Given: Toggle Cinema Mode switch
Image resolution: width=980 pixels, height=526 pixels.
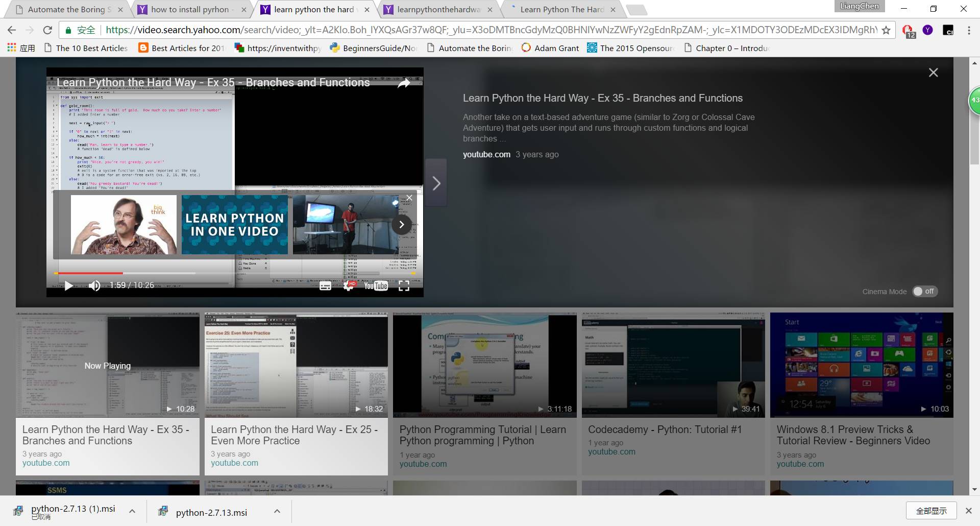Looking at the screenshot, I should [x=925, y=292].
